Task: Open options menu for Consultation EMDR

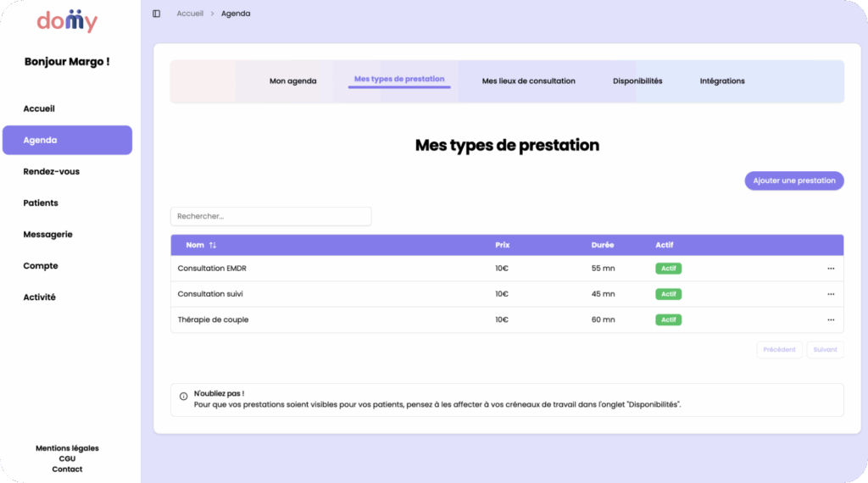Action: tap(831, 269)
